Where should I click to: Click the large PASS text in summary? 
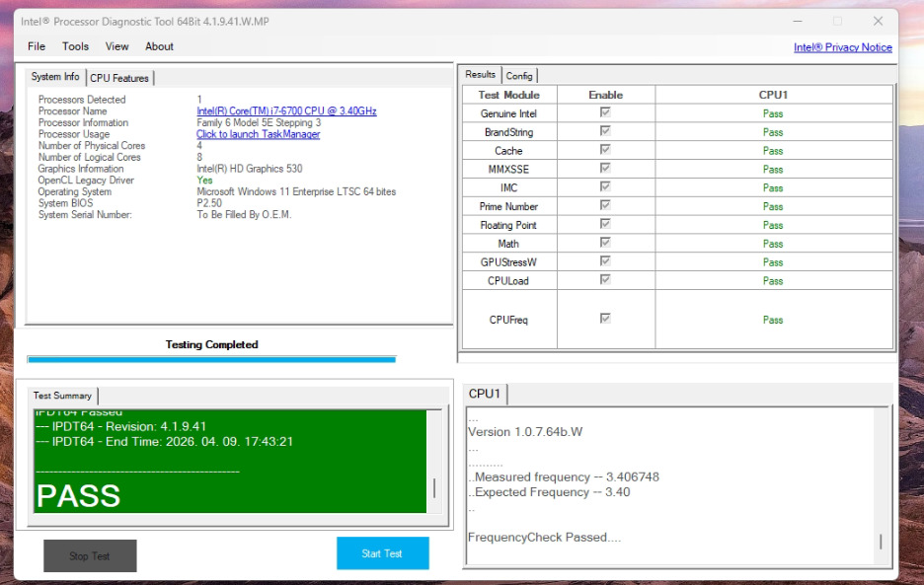[x=78, y=496]
